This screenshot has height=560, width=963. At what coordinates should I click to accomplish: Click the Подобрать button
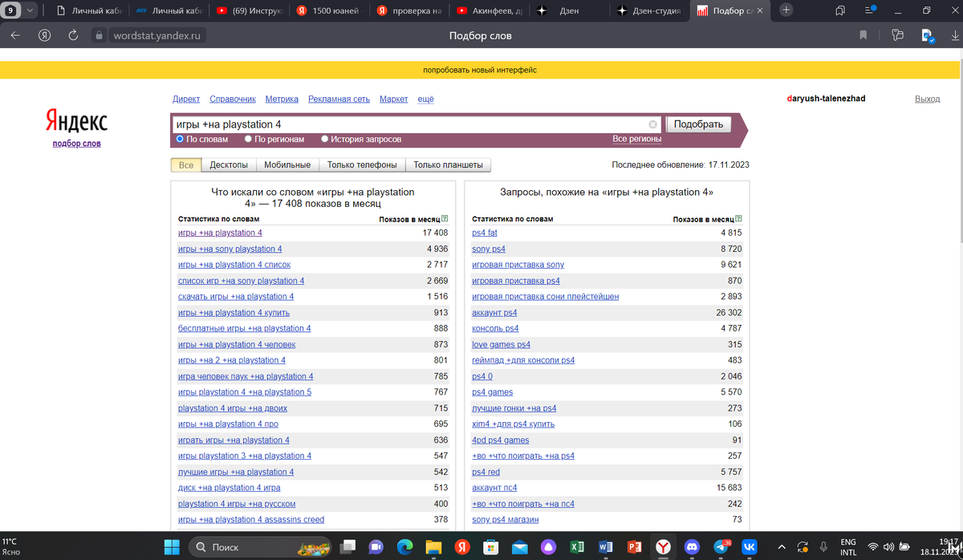pyautogui.click(x=698, y=124)
